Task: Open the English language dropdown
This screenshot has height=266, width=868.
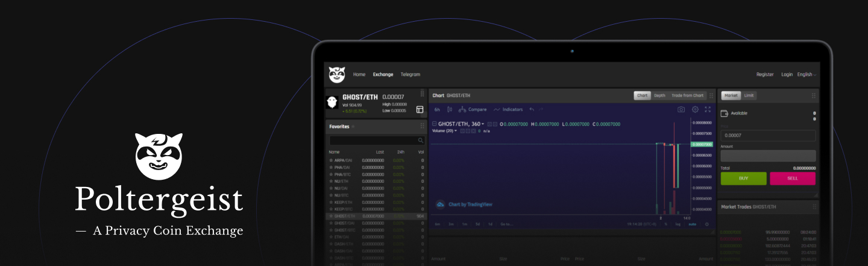Action: (807, 75)
